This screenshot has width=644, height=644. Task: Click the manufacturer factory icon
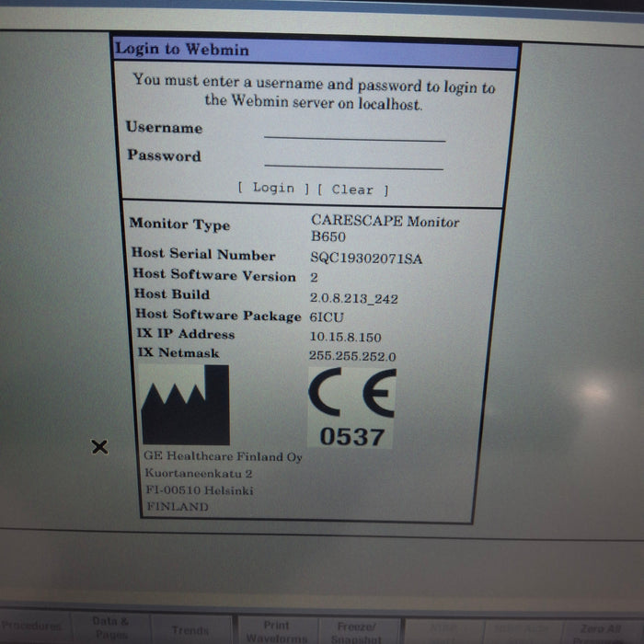point(185,405)
